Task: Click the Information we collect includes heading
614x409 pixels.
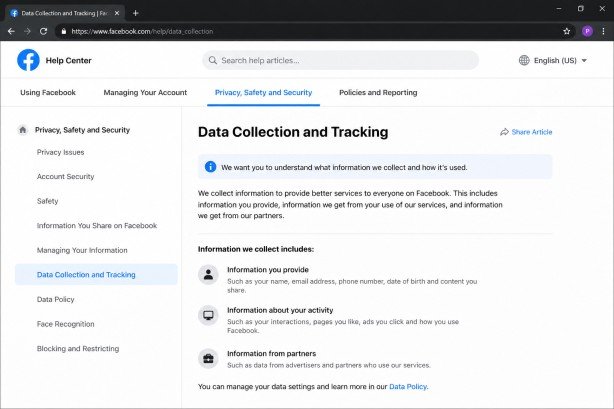Action: [x=256, y=249]
